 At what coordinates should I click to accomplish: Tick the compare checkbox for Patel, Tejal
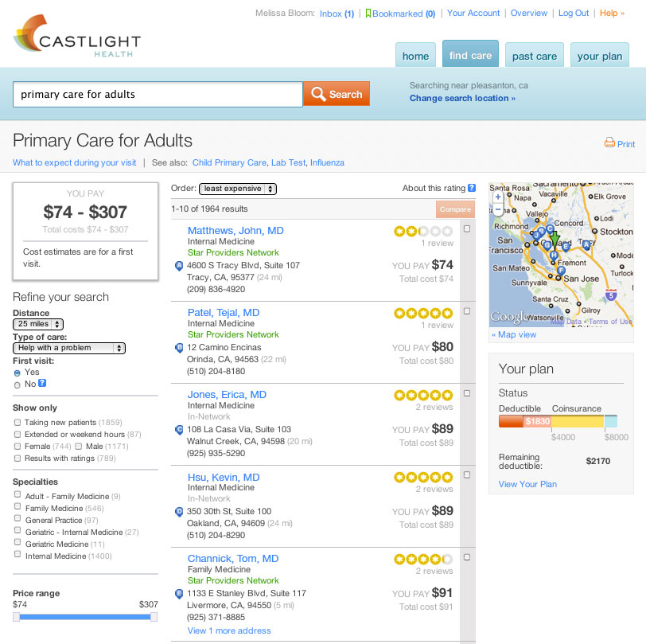[467, 311]
